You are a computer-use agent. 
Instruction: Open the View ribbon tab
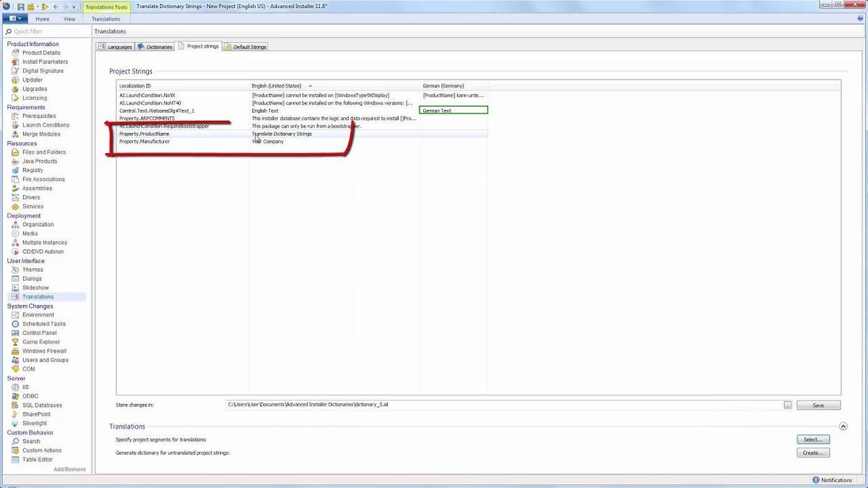click(x=69, y=19)
